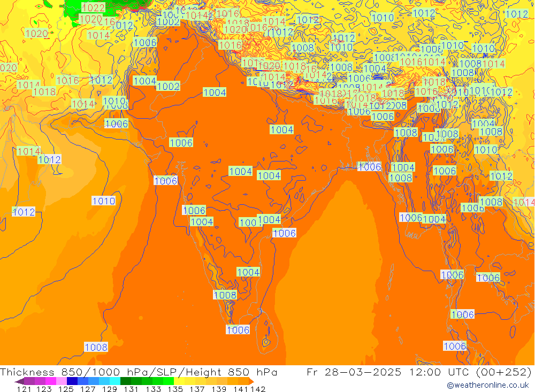Open the weatheronline.co.uk copyright link

click(488, 385)
